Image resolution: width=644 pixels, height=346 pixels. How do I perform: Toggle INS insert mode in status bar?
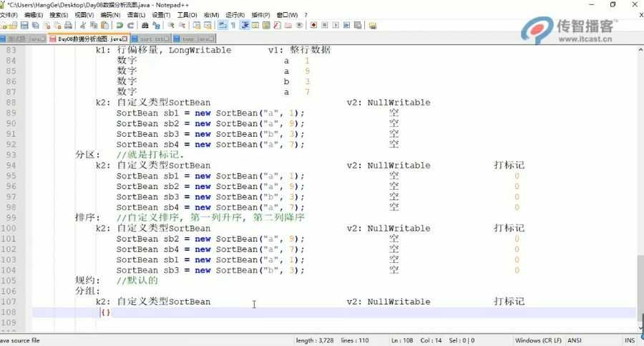click(x=630, y=340)
